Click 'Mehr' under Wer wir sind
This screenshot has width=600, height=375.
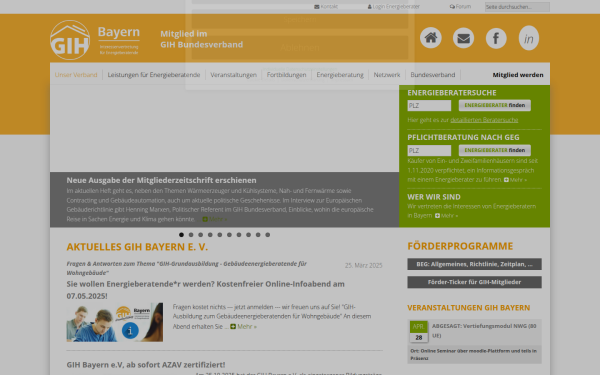click(x=446, y=216)
